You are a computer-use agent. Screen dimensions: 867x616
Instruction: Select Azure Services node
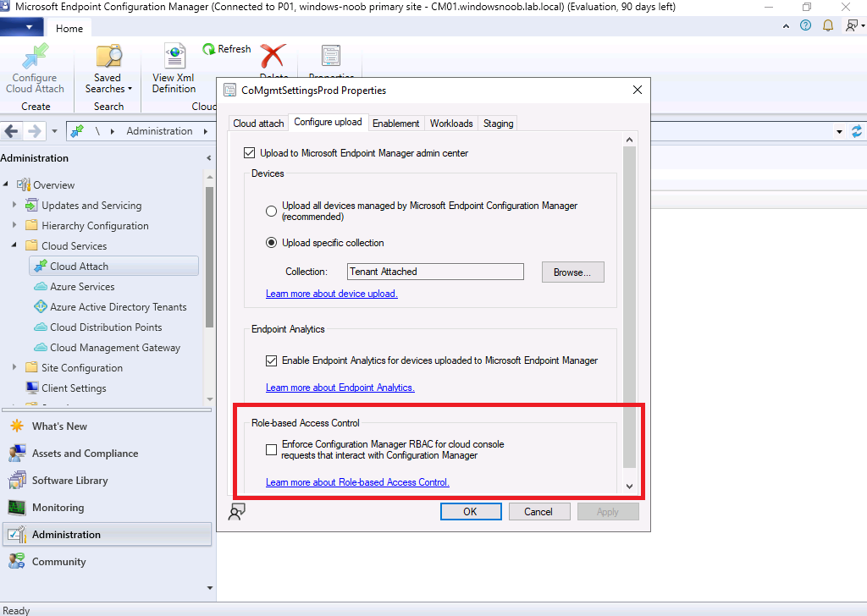click(x=82, y=287)
